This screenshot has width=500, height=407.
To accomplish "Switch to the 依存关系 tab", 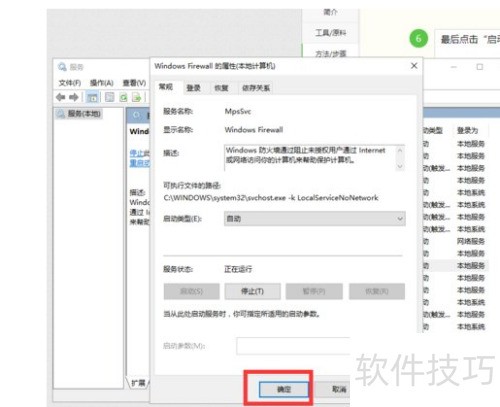I will pos(256,88).
